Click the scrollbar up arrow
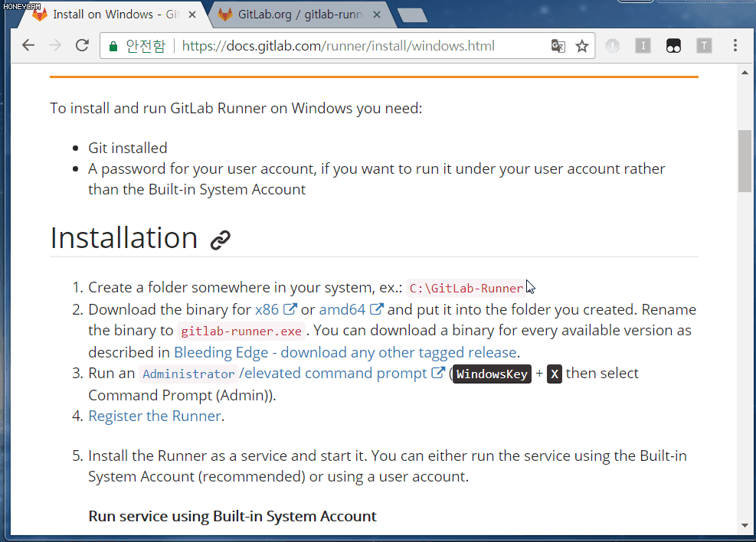The height and width of the screenshot is (542, 756). click(745, 73)
